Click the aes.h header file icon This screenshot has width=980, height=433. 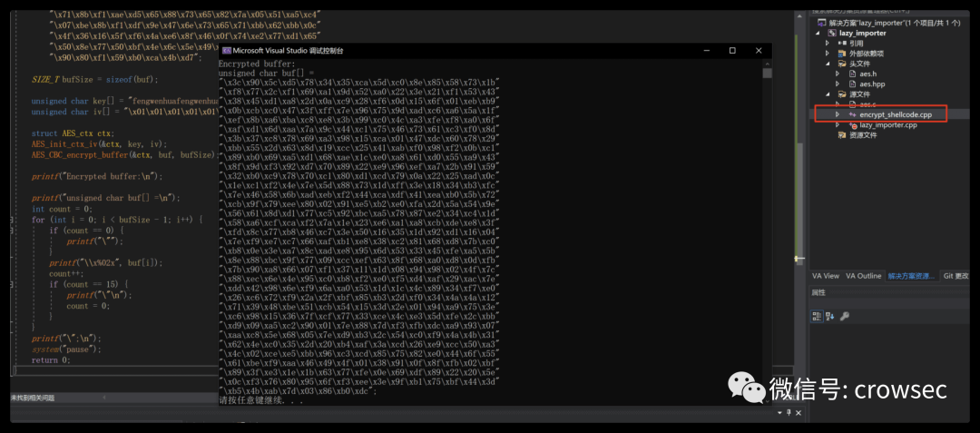point(854,74)
